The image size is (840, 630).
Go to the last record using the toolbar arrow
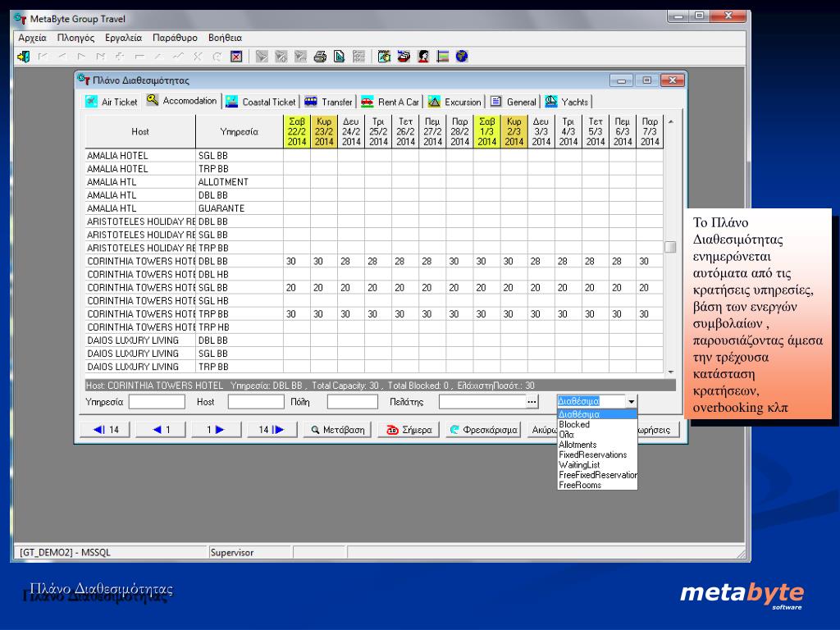tap(101, 57)
